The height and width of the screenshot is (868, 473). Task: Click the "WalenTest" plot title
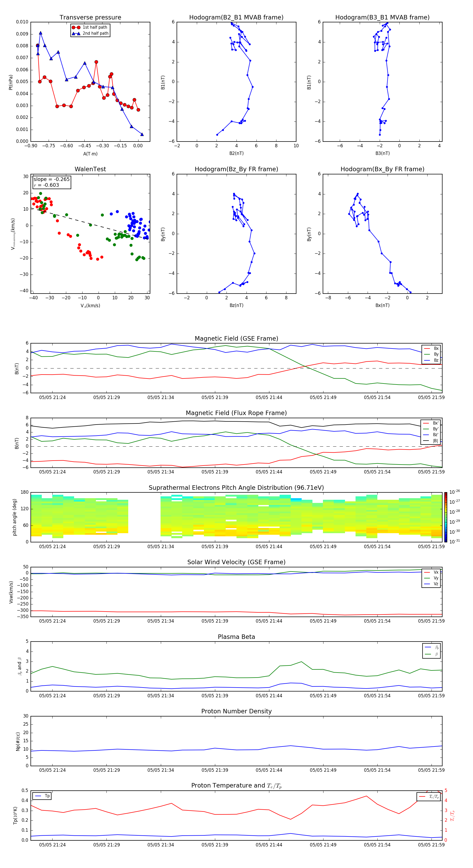(x=90, y=169)
